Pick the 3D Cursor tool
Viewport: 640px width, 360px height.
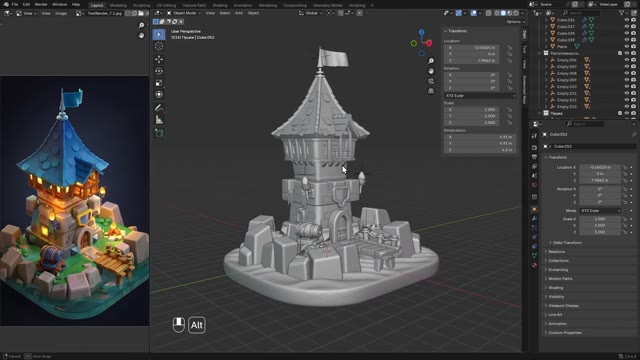159,46
